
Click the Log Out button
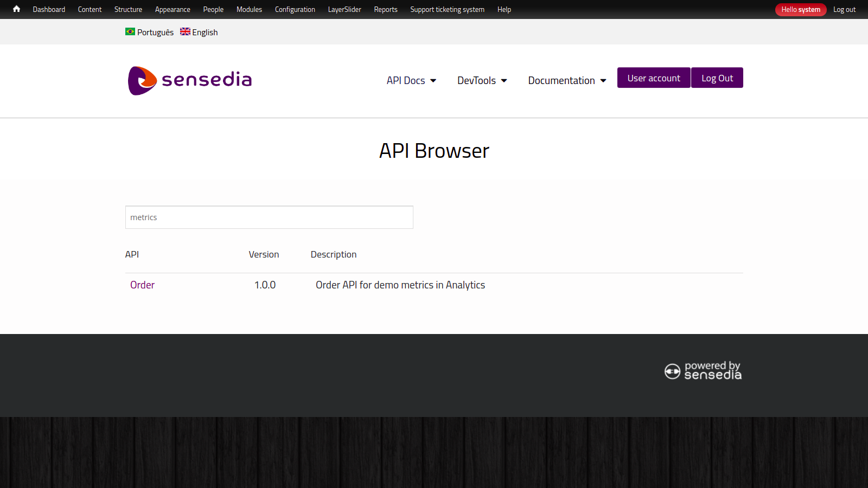(x=717, y=78)
